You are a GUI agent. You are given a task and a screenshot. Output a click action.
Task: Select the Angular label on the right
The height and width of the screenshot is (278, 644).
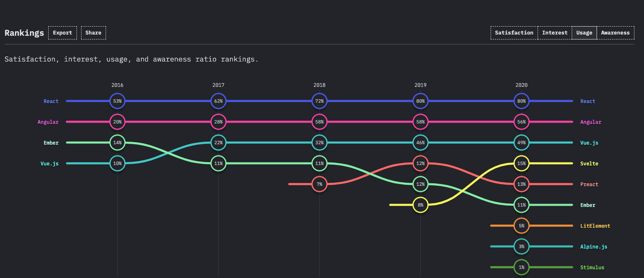click(x=591, y=122)
